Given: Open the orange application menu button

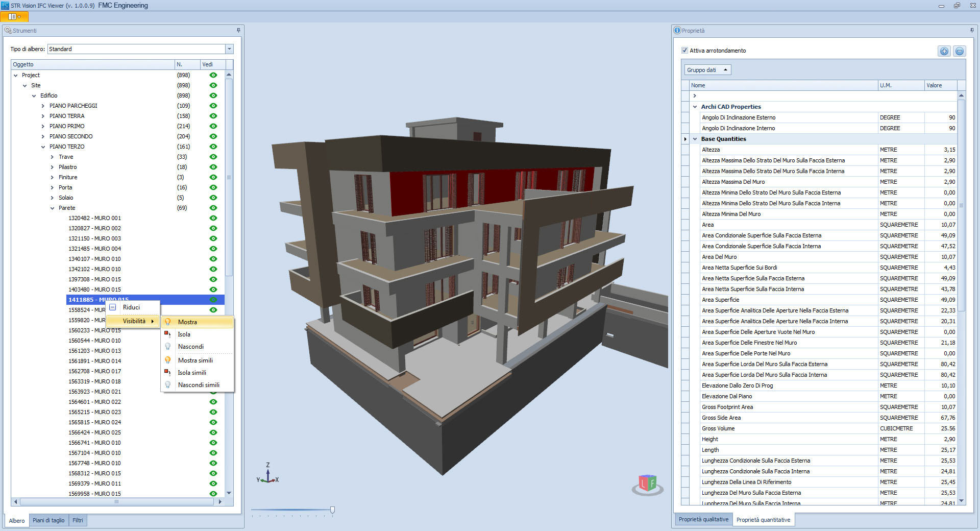Looking at the screenshot, I should coord(14,17).
